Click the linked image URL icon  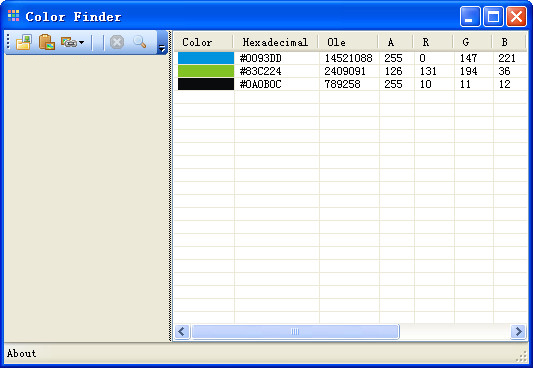click(69, 42)
